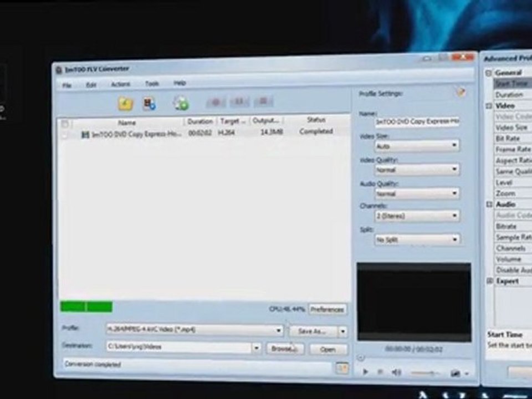The width and height of the screenshot is (532, 399).
Task: Select the Sample Rate row under Audio
Action: [x=513, y=237]
